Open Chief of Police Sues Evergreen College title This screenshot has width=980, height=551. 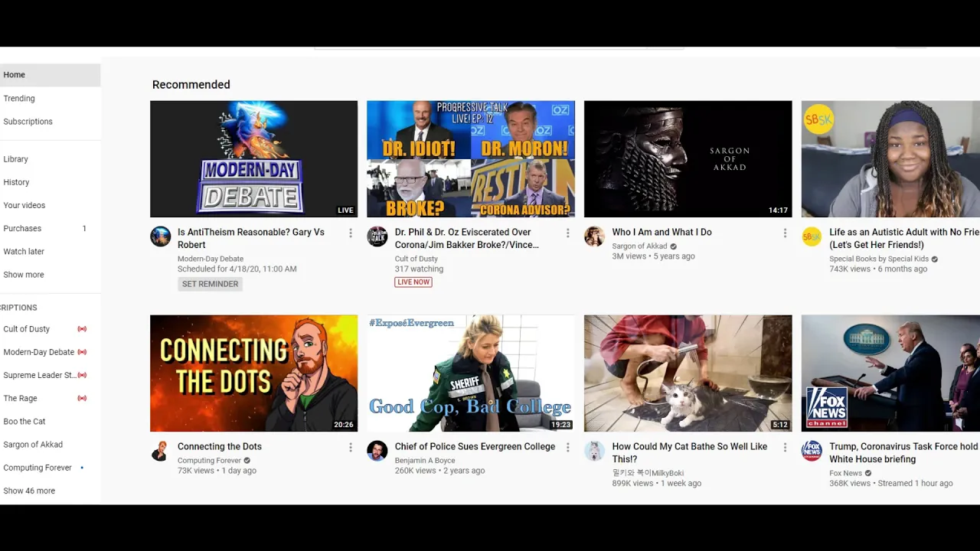click(475, 446)
